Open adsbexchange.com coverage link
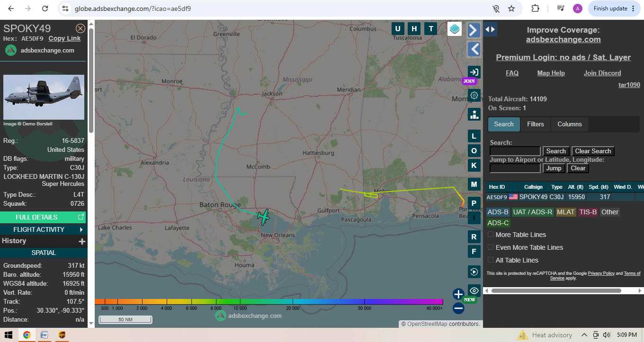The height and width of the screenshot is (342, 644). coord(563,40)
